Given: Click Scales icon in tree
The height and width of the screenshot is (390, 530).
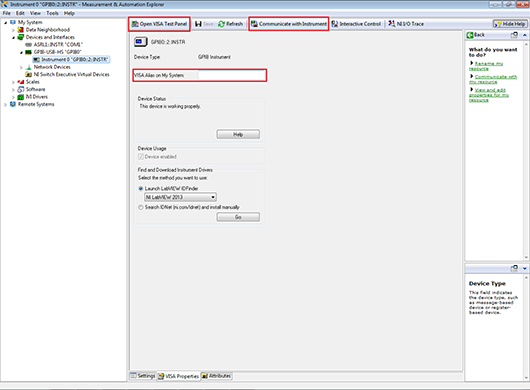Looking at the screenshot, I should point(21,82).
